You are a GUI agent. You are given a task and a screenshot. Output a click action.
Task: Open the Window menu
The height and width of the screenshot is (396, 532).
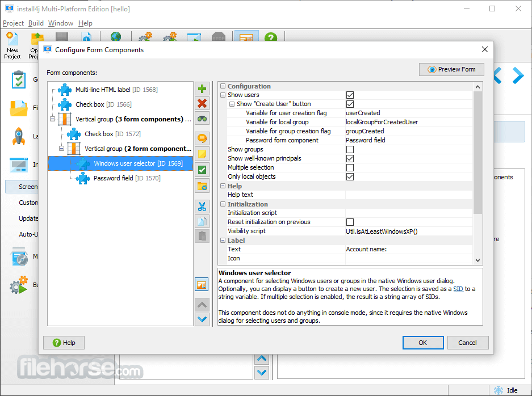point(61,23)
